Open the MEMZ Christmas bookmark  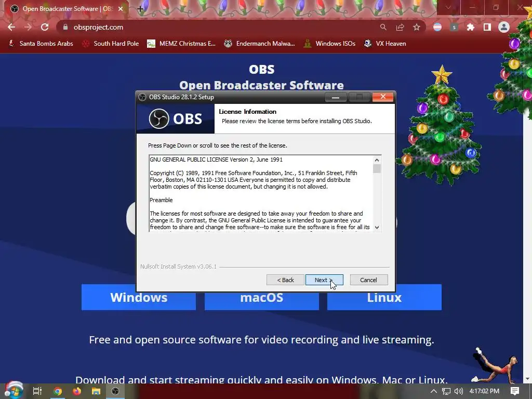tap(181, 44)
